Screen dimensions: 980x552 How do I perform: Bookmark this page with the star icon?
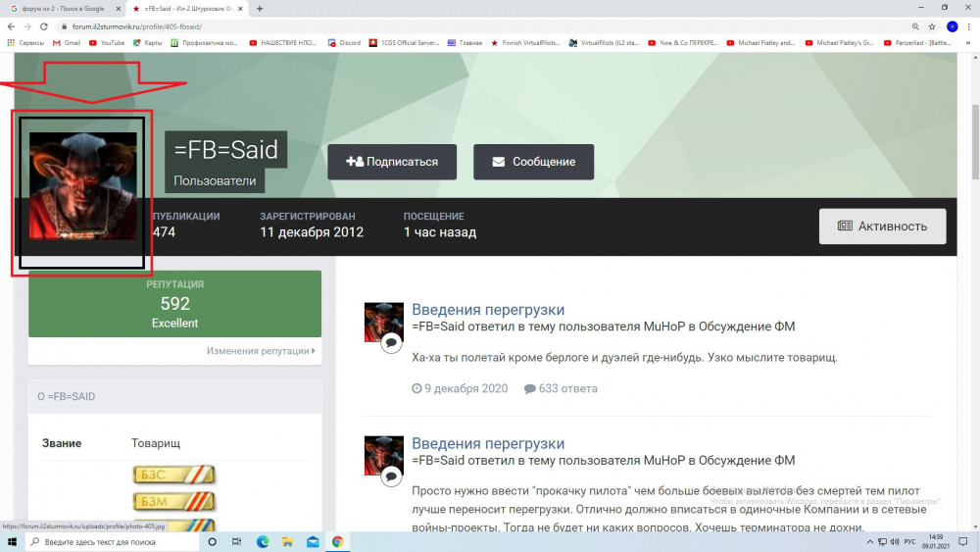(x=932, y=26)
